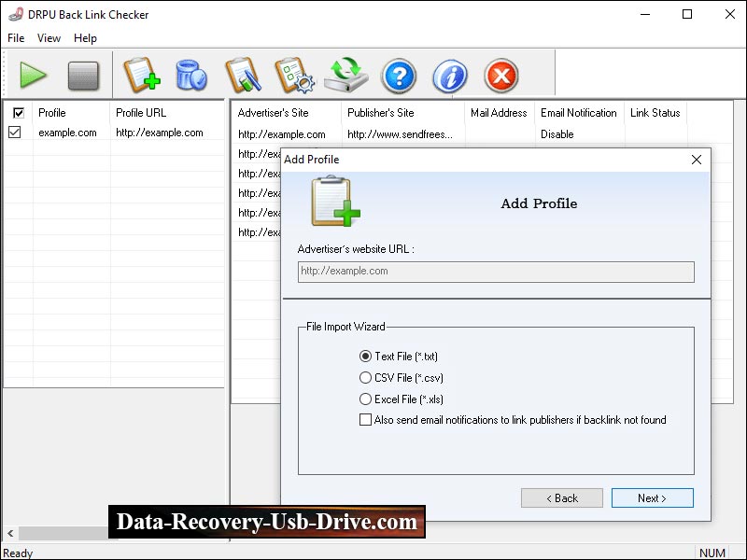Open the View menu
The image size is (747, 560).
[49, 38]
